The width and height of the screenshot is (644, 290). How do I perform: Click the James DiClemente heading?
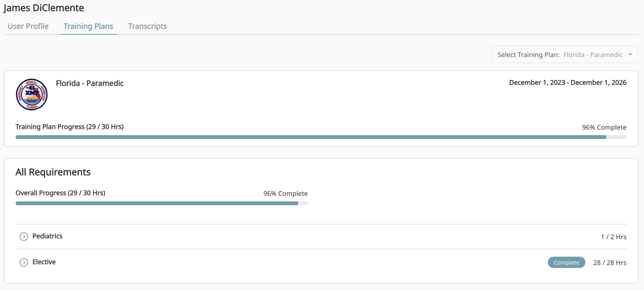(44, 7)
